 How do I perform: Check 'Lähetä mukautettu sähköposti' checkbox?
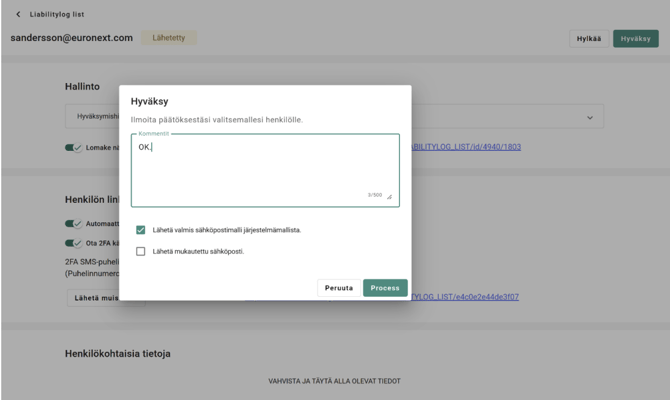[141, 251]
